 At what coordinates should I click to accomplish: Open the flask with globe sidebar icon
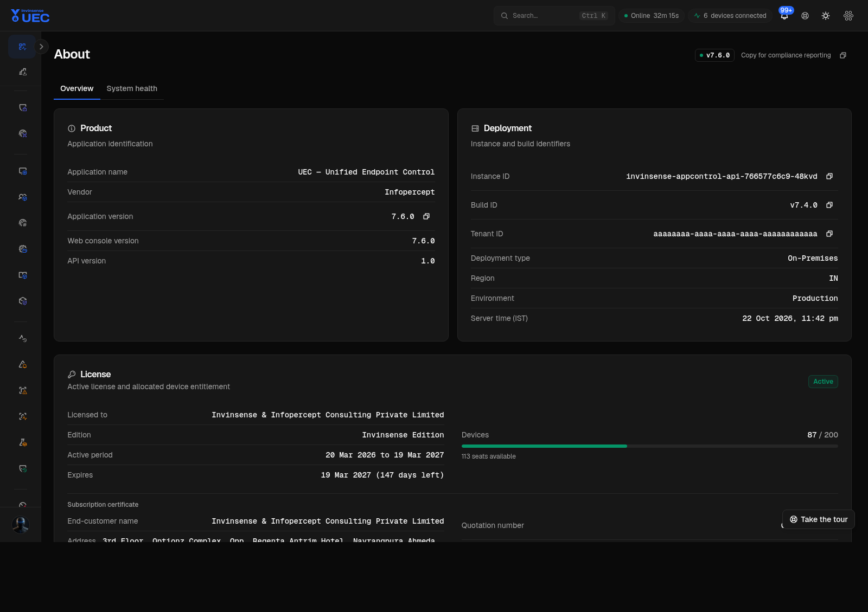coord(22,442)
